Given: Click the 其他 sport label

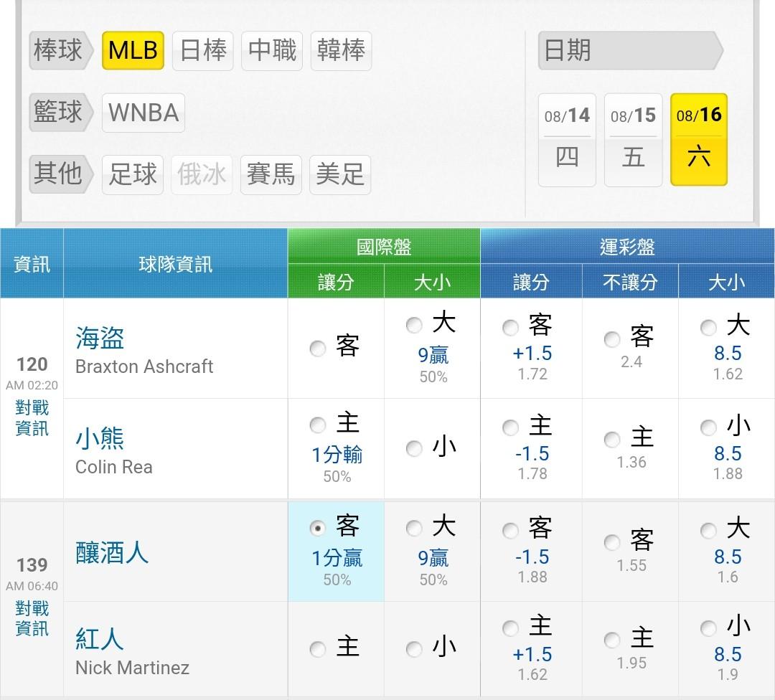Looking at the screenshot, I should pyautogui.click(x=61, y=174).
